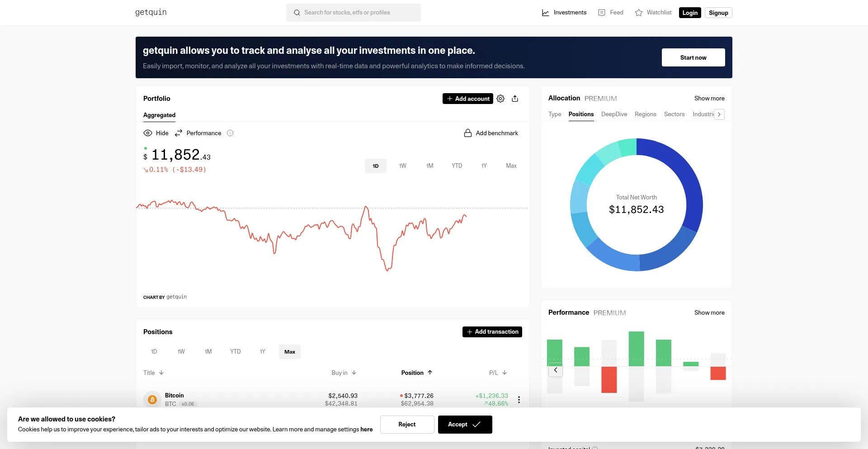
Task: Set positions range to 1Y
Action: coord(263,352)
